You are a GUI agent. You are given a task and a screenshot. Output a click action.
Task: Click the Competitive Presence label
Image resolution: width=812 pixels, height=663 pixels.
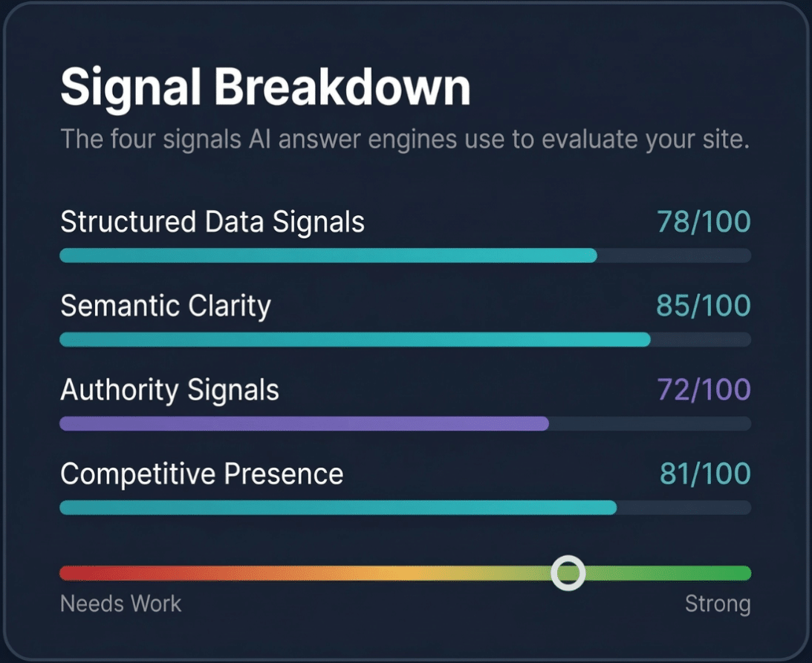202,473
